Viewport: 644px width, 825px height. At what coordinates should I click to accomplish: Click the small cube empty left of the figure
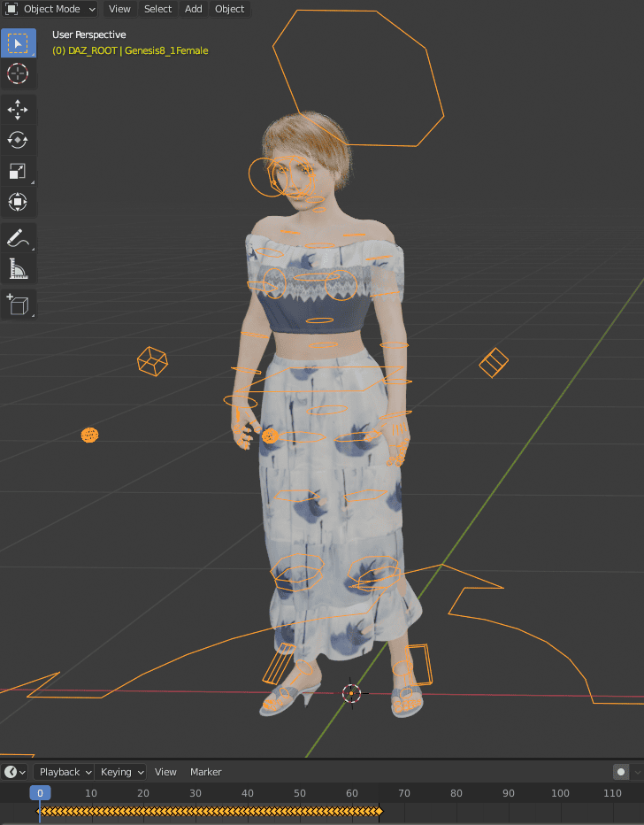(x=152, y=361)
